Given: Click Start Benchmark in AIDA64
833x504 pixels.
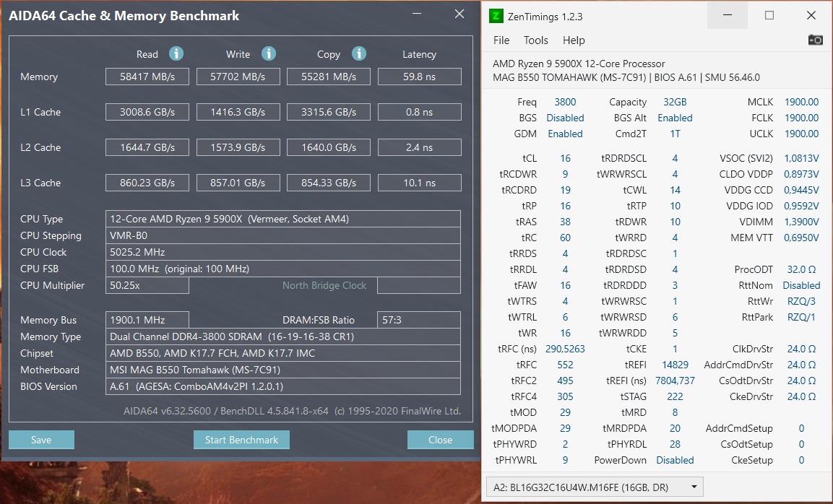Looking at the screenshot, I should (241, 440).
